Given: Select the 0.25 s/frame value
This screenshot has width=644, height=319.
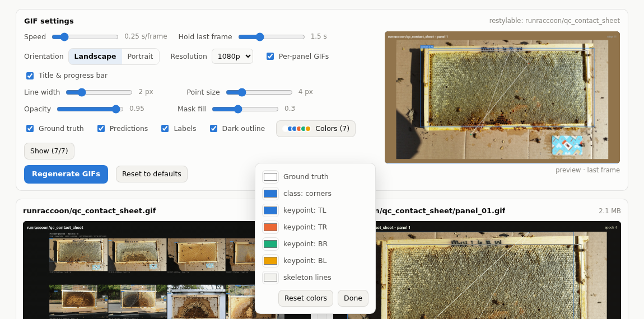Looking at the screenshot, I should click(x=146, y=36).
